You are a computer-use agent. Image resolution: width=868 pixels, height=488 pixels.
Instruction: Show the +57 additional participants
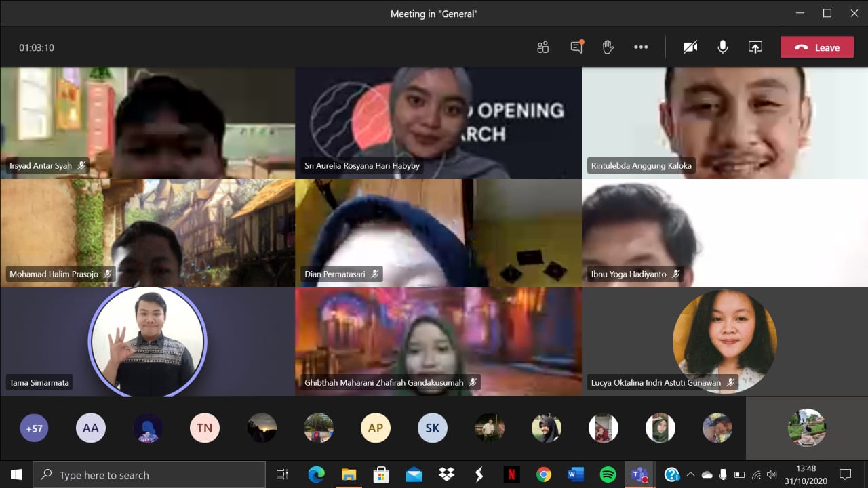[33, 428]
